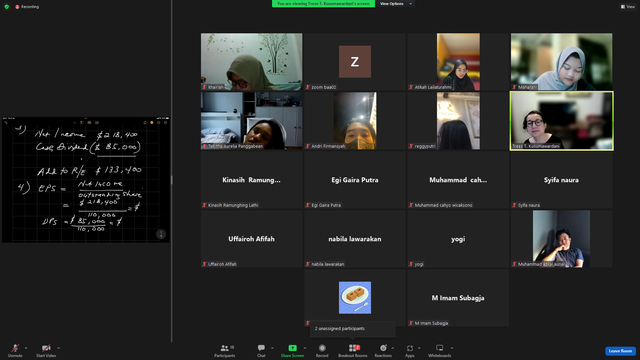Click the muted mic icon on reggiputri's tile

tap(411, 146)
